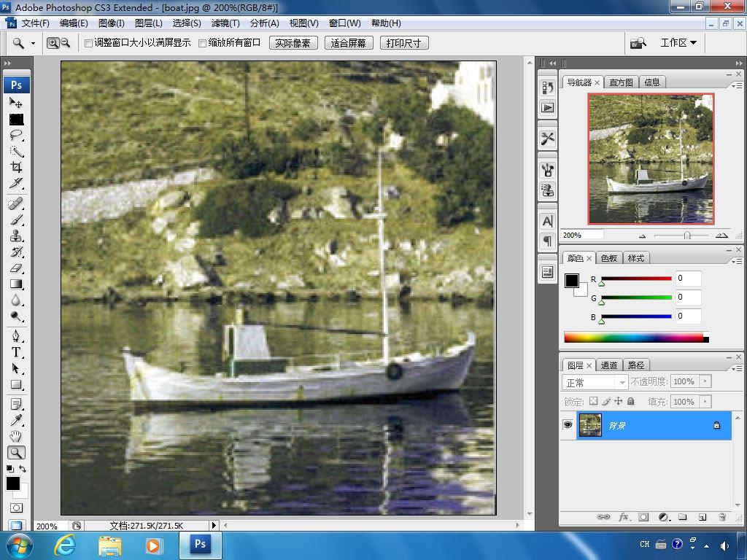Open the 填充 slider arrow
747x560 pixels.
pyautogui.click(x=705, y=402)
